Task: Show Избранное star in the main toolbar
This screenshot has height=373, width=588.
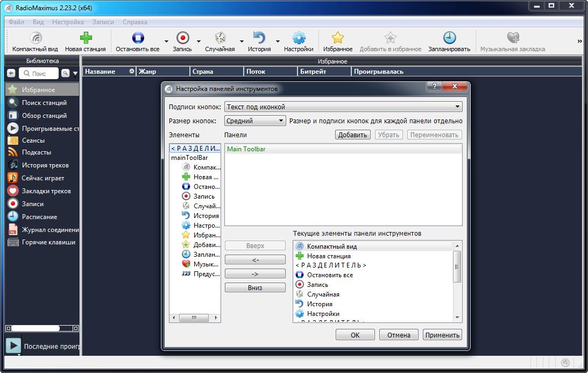Action: 337,41
